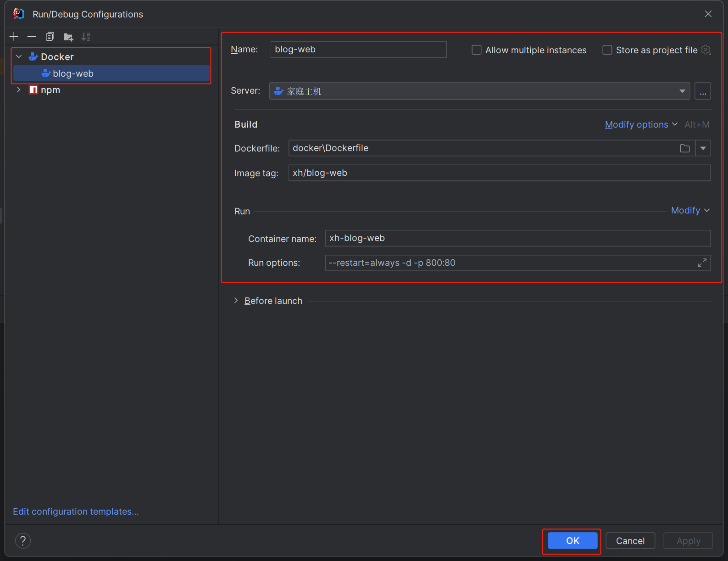Click the folder browse icon for Dockerfile
Screen dimensions: 728x561
(684, 148)
